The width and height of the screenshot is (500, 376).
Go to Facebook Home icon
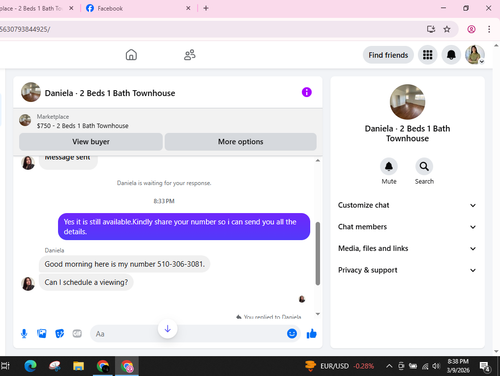coord(131,55)
